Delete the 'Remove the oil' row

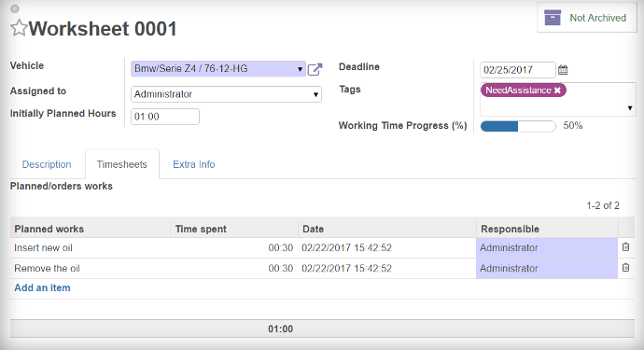click(625, 268)
